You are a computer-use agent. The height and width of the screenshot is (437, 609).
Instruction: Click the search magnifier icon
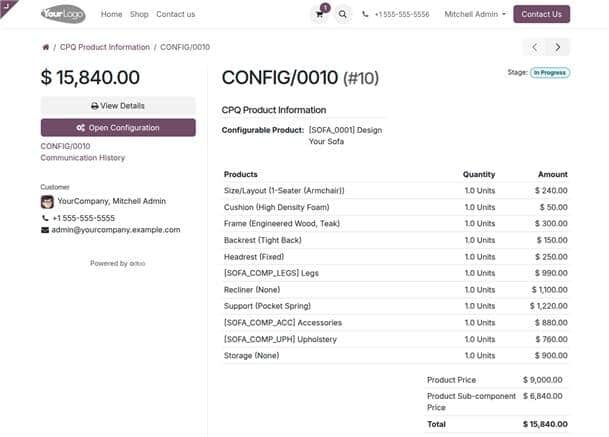(342, 14)
